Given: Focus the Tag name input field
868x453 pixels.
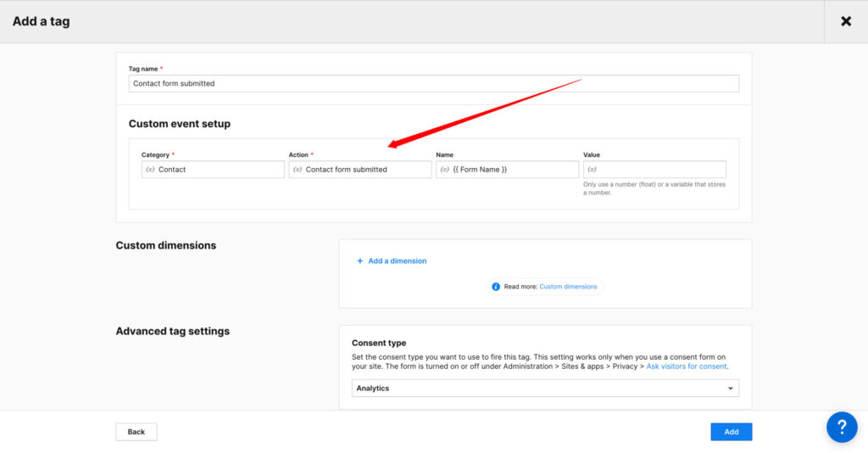Looking at the screenshot, I should pyautogui.click(x=434, y=84).
